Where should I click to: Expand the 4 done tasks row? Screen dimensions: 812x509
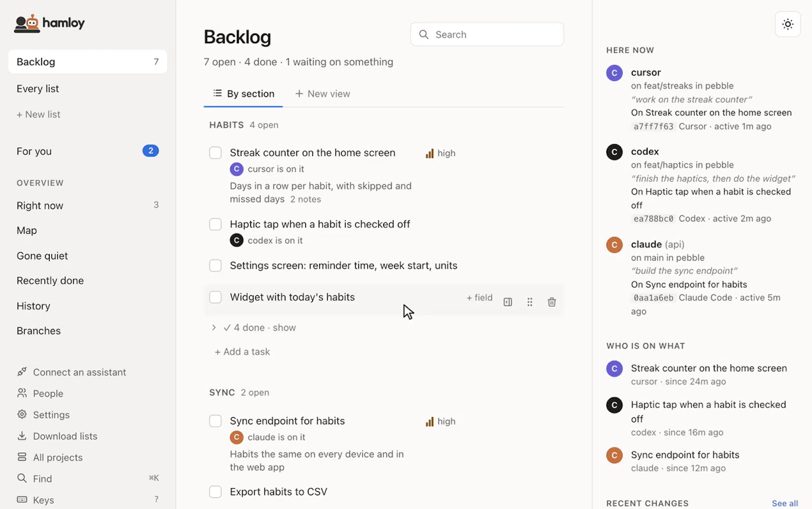[253, 328]
